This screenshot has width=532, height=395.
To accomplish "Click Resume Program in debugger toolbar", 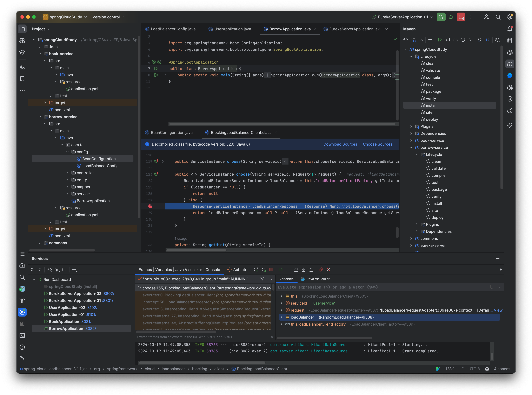I will tap(281, 270).
